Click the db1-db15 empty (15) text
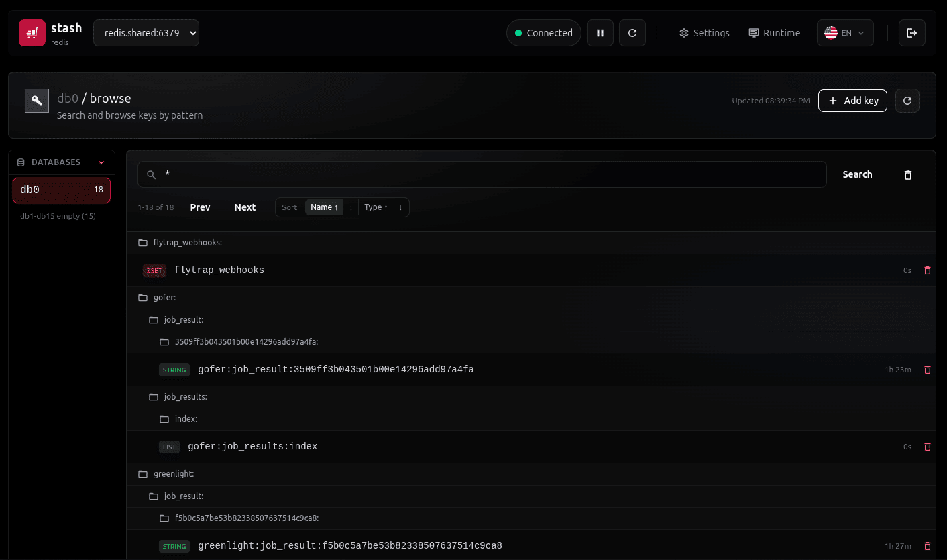 pyautogui.click(x=58, y=216)
